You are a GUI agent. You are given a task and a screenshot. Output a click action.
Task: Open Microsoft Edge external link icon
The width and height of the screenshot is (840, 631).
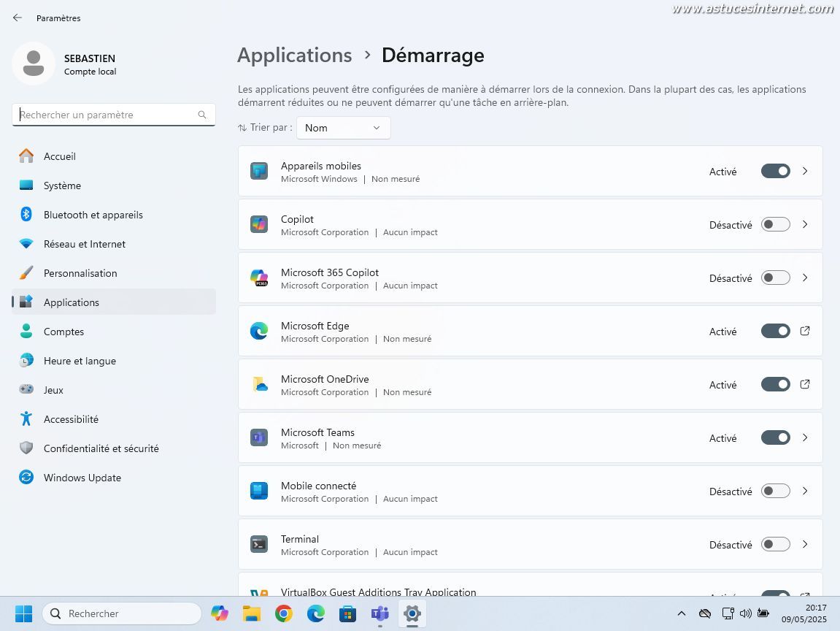(x=805, y=332)
